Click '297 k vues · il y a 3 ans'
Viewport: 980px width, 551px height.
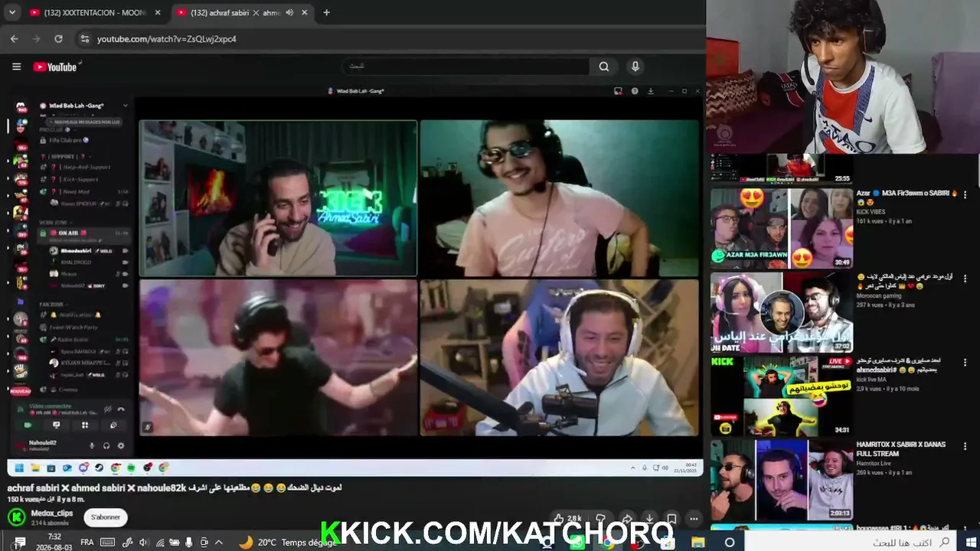886,305
